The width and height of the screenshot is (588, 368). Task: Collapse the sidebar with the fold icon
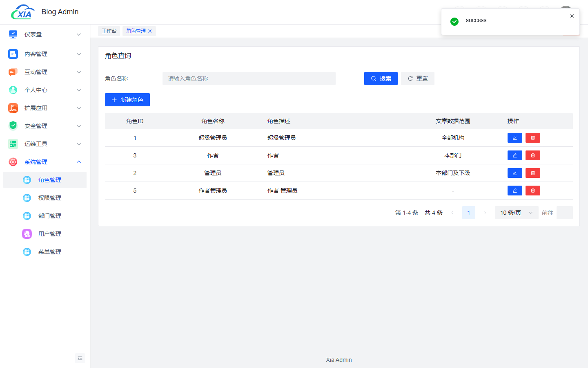point(80,358)
